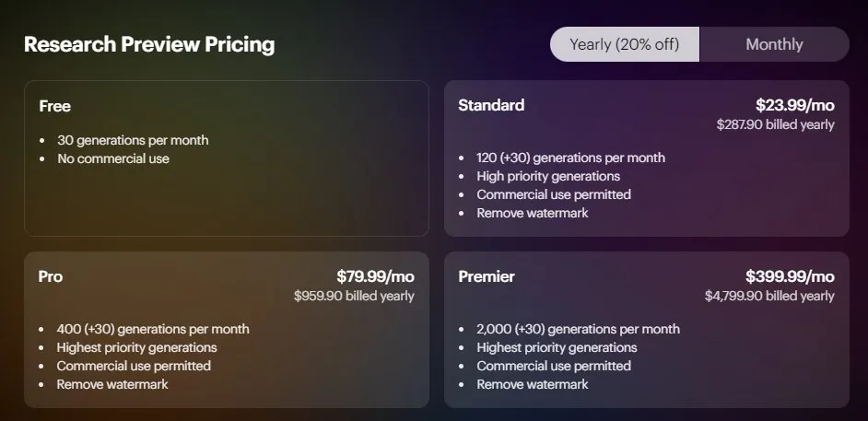Screen dimensions: 868x421
Task: Choose the Free plan card
Action: [x=227, y=158]
